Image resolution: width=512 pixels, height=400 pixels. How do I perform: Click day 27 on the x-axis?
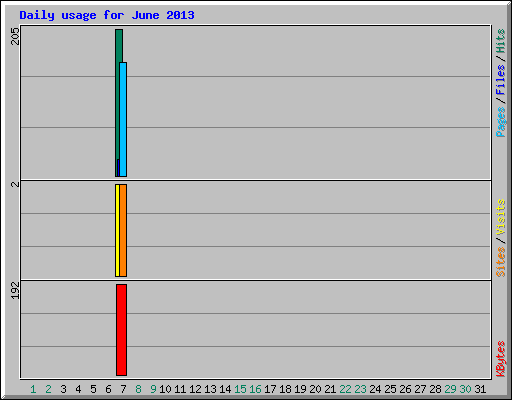click(x=420, y=389)
